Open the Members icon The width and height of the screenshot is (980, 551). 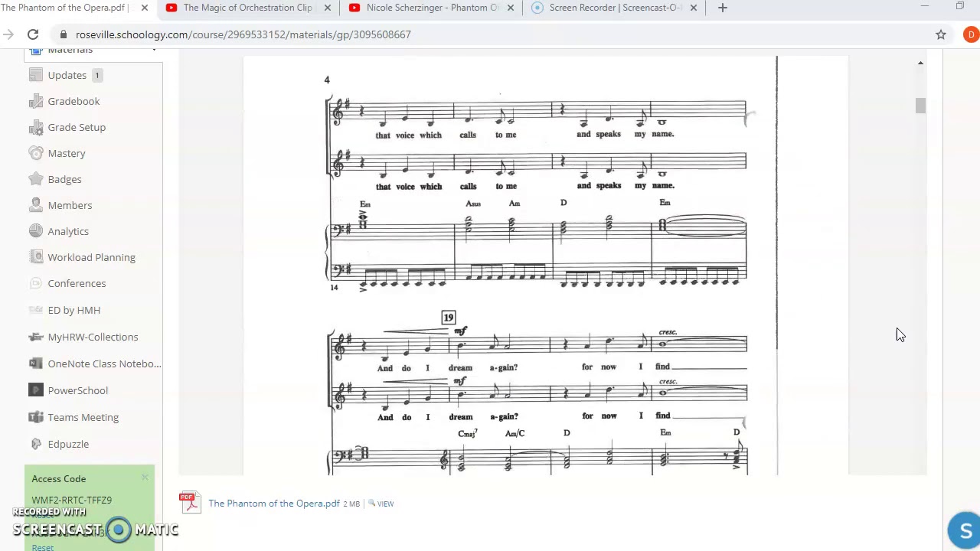tap(36, 205)
